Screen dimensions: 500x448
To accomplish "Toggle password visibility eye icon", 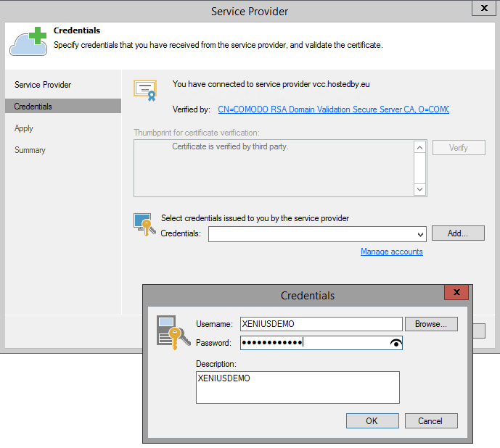I will click(396, 343).
